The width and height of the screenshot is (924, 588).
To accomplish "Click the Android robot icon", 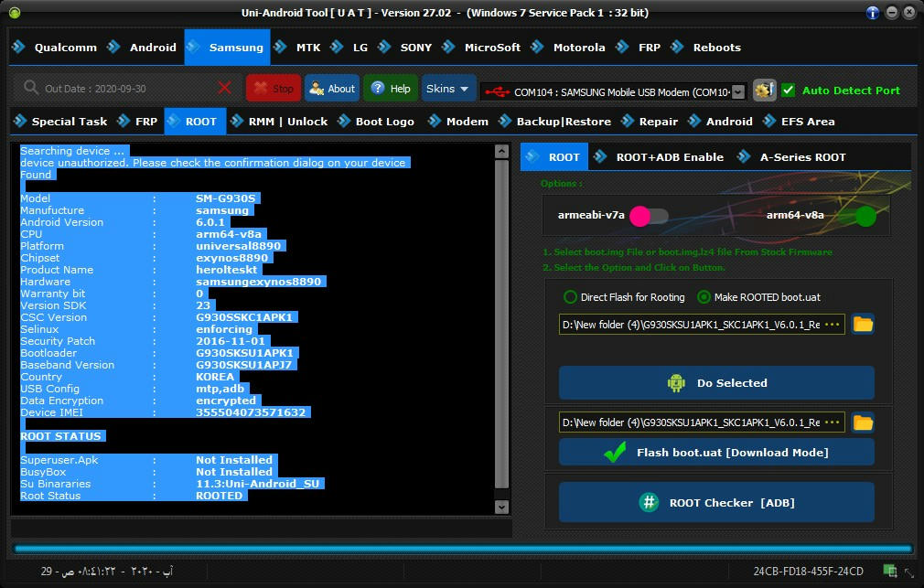I will coord(676,383).
